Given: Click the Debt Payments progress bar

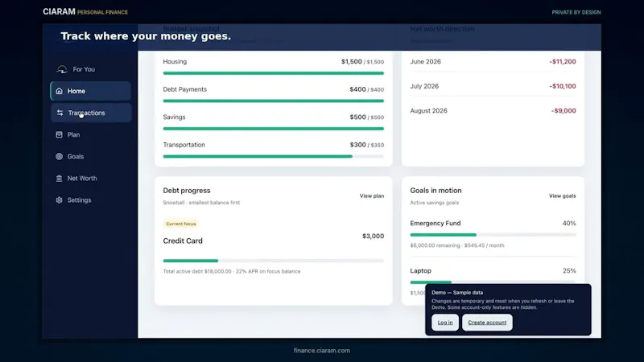Looking at the screenshot, I should pos(274,101).
